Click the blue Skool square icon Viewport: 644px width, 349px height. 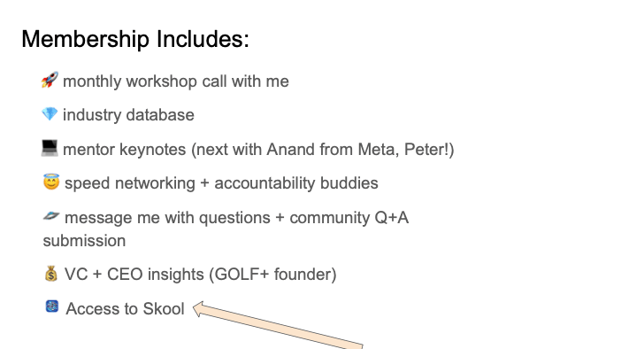(52, 306)
